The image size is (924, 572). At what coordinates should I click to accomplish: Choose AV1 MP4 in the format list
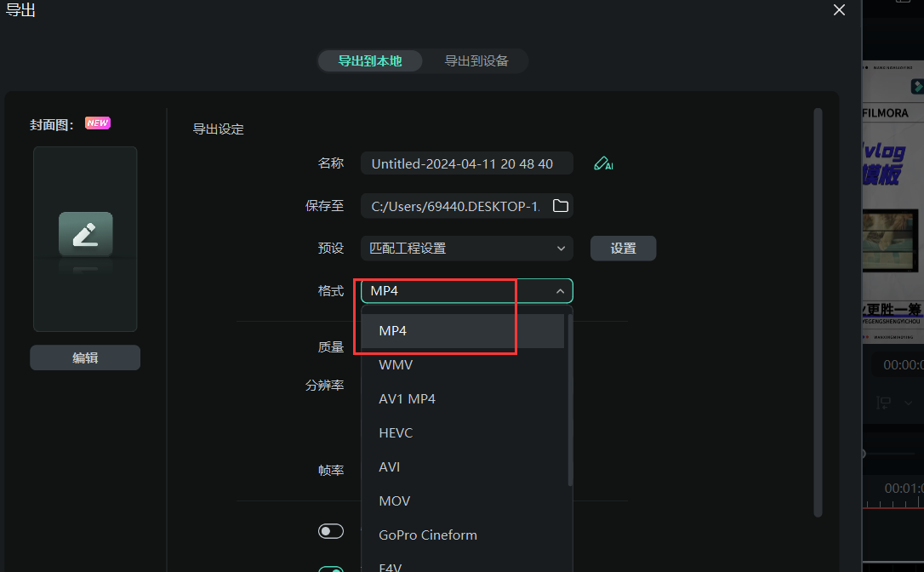coord(407,399)
